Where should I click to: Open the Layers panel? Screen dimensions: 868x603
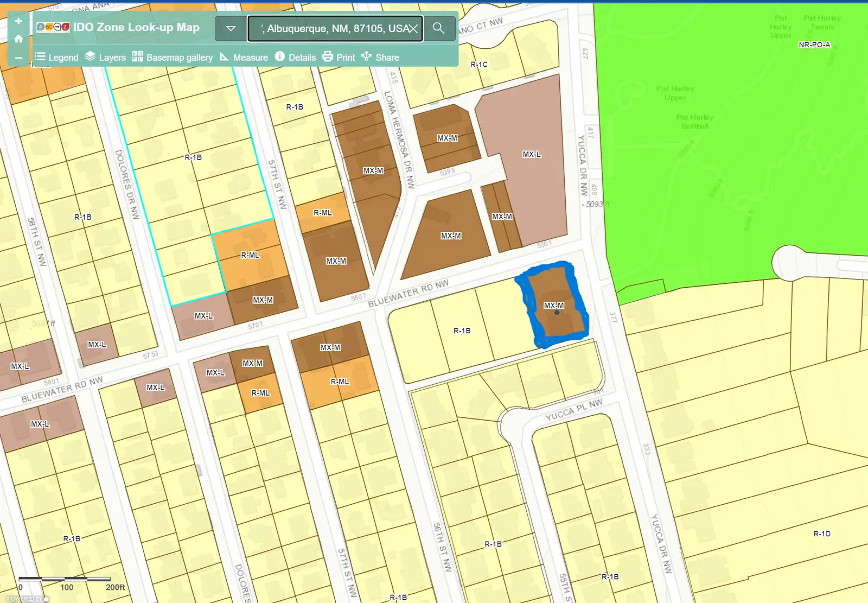coord(105,57)
